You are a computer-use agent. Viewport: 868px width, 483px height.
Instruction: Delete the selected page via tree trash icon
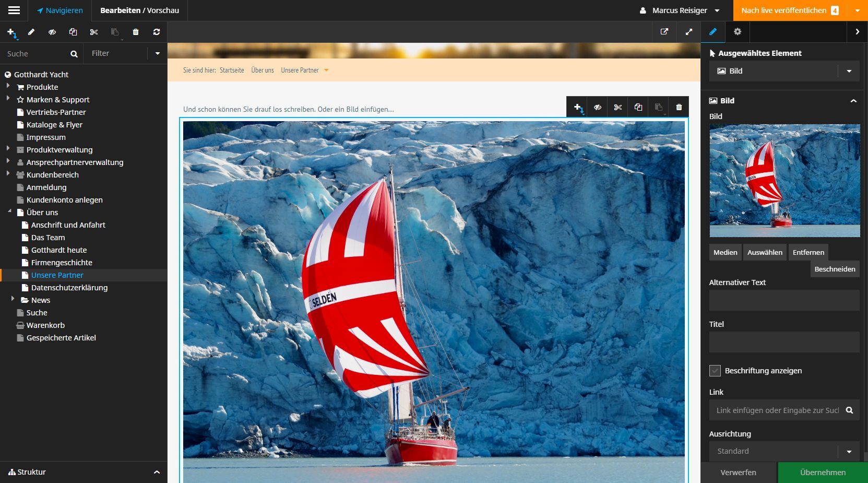[x=136, y=32]
